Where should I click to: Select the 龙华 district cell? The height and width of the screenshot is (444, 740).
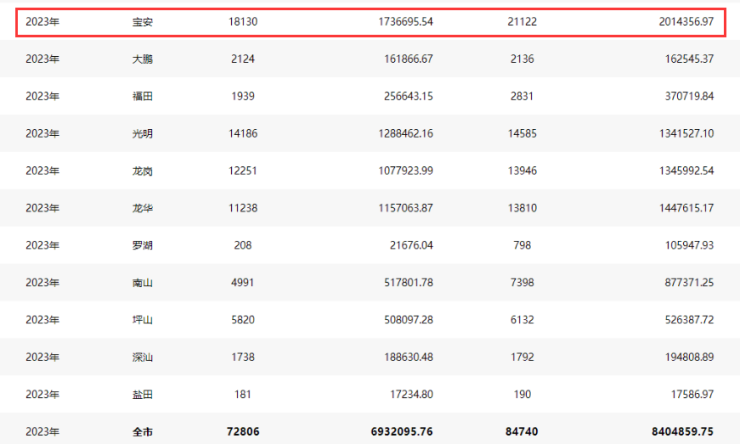[x=141, y=208]
